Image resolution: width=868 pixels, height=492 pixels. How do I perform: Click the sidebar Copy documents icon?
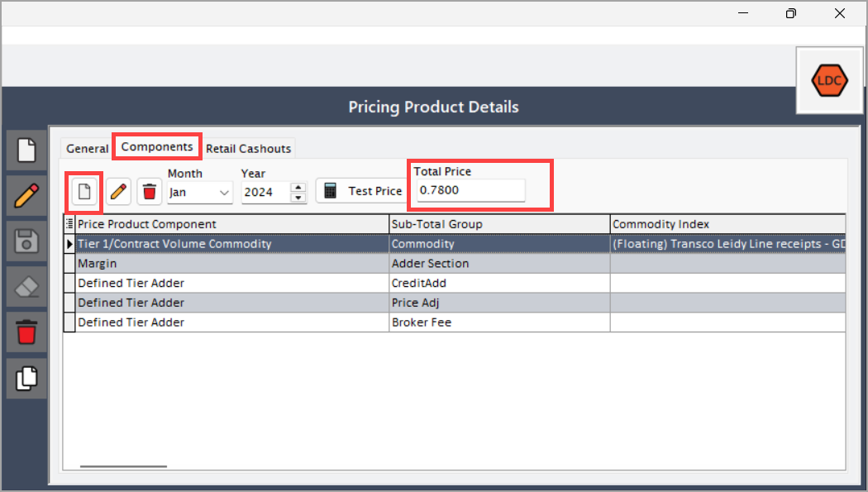pyautogui.click(x=26, y=378)
